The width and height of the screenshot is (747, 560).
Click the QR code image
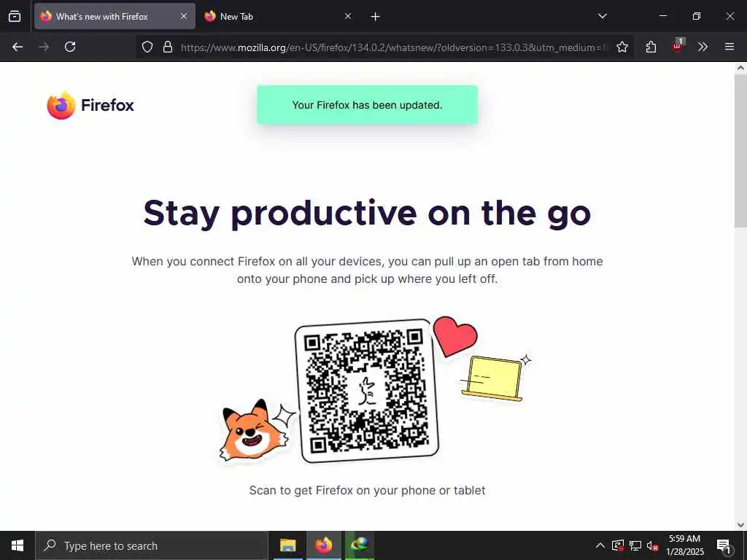[x=366, y=391]
